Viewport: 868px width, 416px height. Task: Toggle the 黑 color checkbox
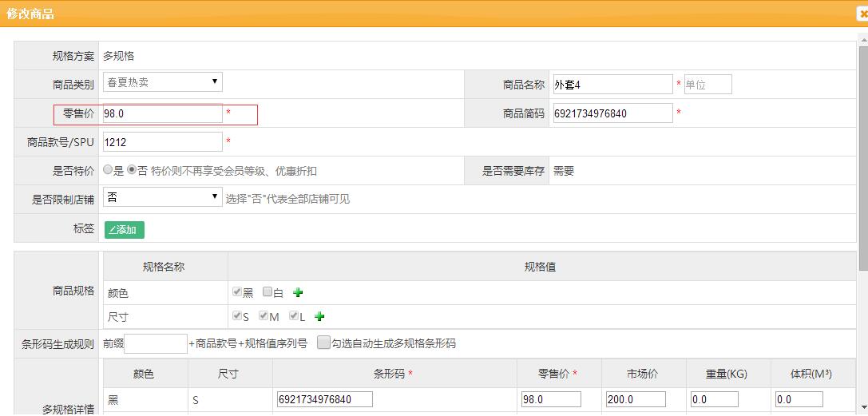click(237, 292)
